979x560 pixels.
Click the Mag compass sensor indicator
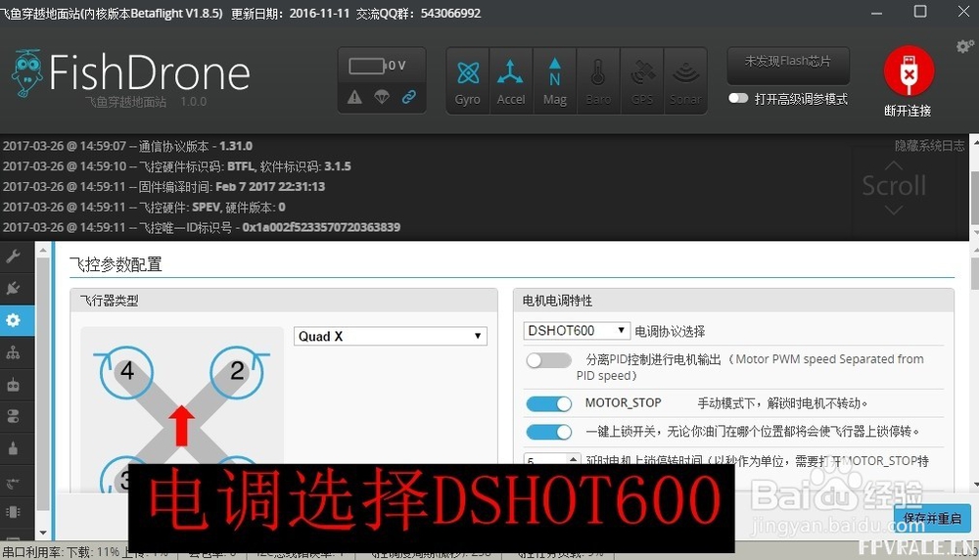pos(554,82)
